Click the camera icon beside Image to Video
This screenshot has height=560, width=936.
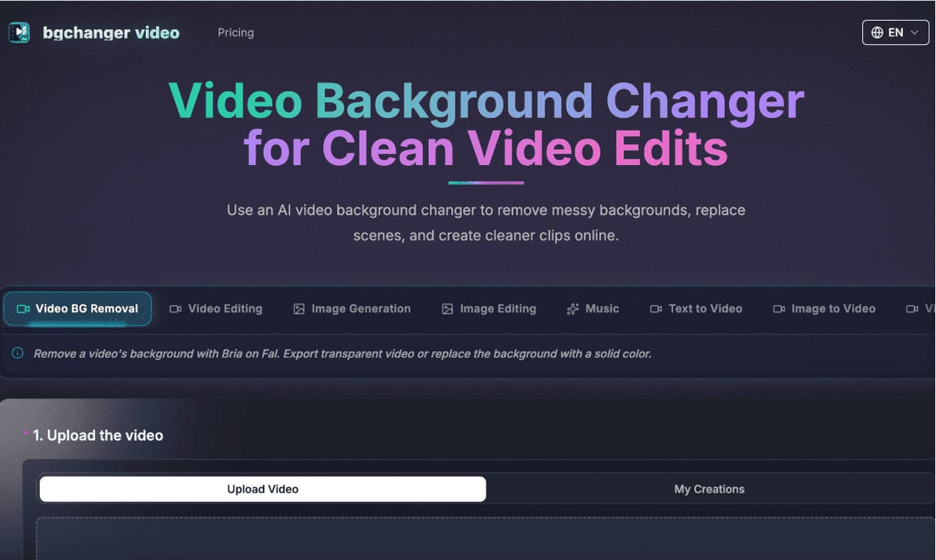(x=779, y=309)
